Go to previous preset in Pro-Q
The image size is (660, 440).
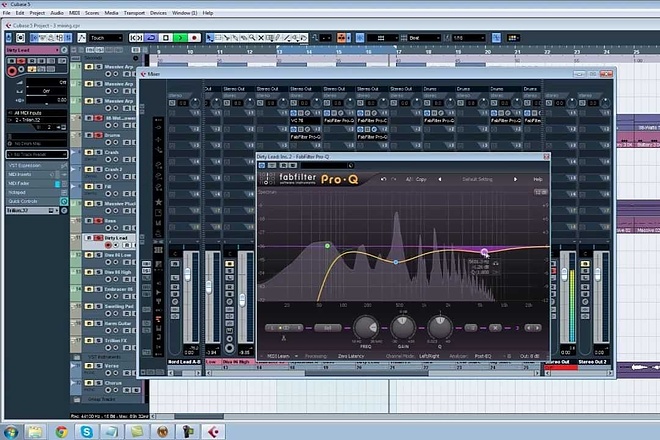[440, 179]
